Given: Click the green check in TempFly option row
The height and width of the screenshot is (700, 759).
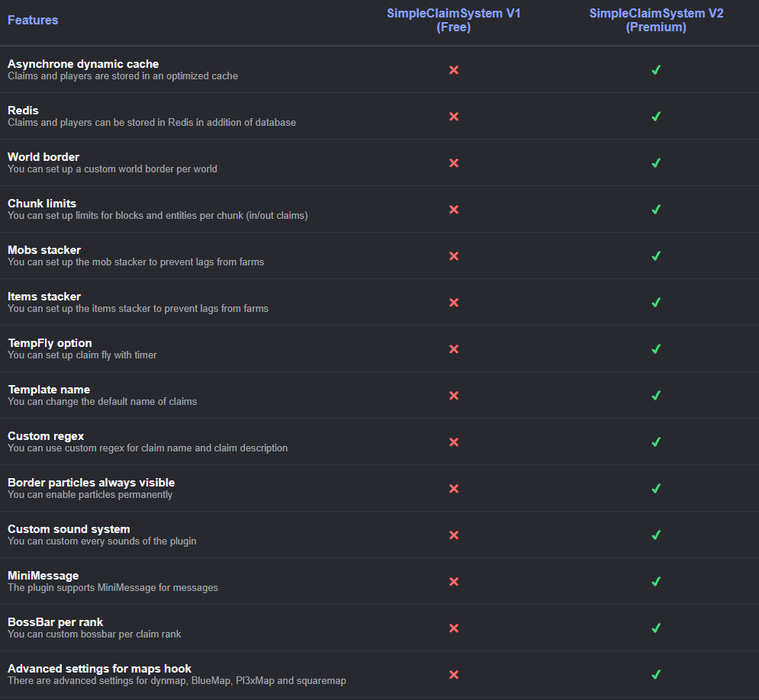Looking at the screenshot, I should click(656, 348).
